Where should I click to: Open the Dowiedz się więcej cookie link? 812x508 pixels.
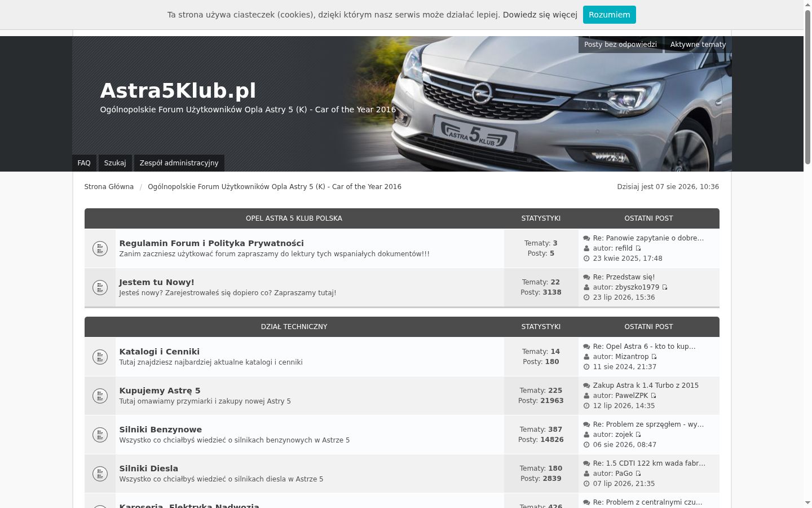540,15
